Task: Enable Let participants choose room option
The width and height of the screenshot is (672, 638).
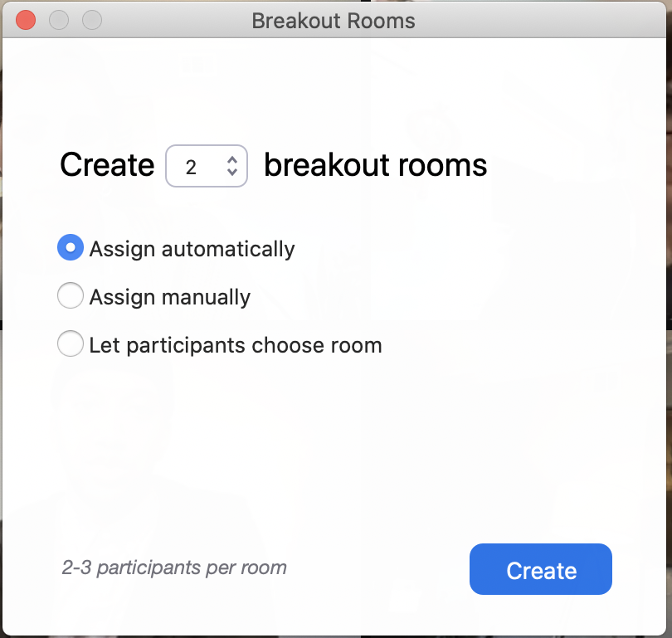Action: coord(71,344)
